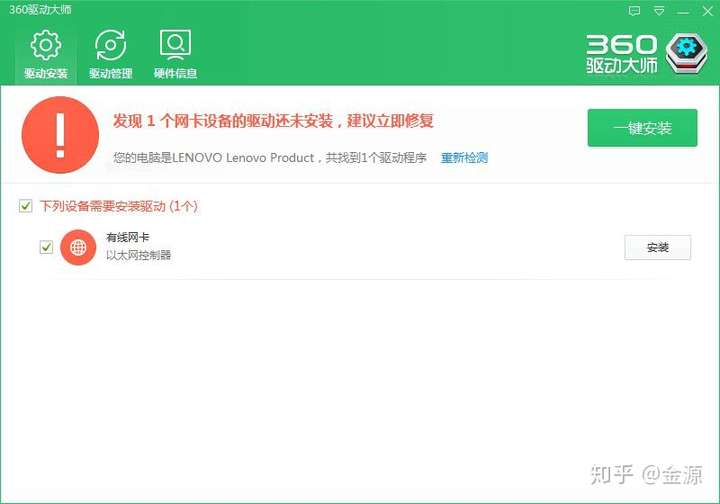Click the 360驱动大师 window title text

pos(40,10)
